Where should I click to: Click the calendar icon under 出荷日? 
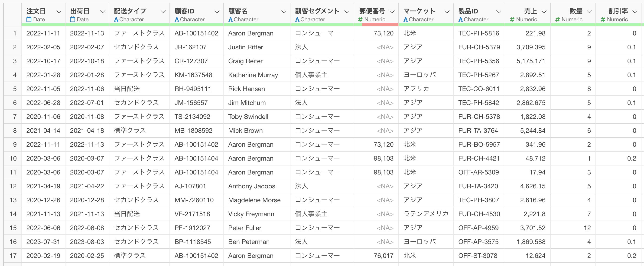coord(73,19)
